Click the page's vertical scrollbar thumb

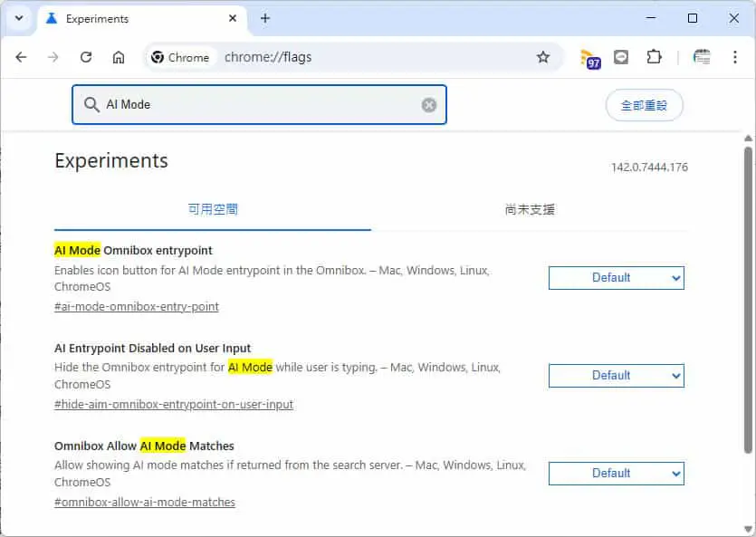click(x=748, y=300)
